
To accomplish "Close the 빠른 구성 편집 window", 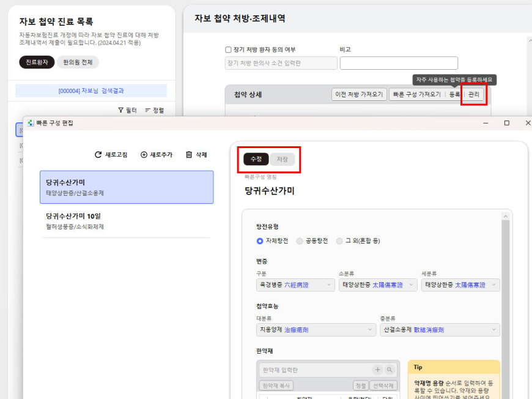I will click(528, 123).
